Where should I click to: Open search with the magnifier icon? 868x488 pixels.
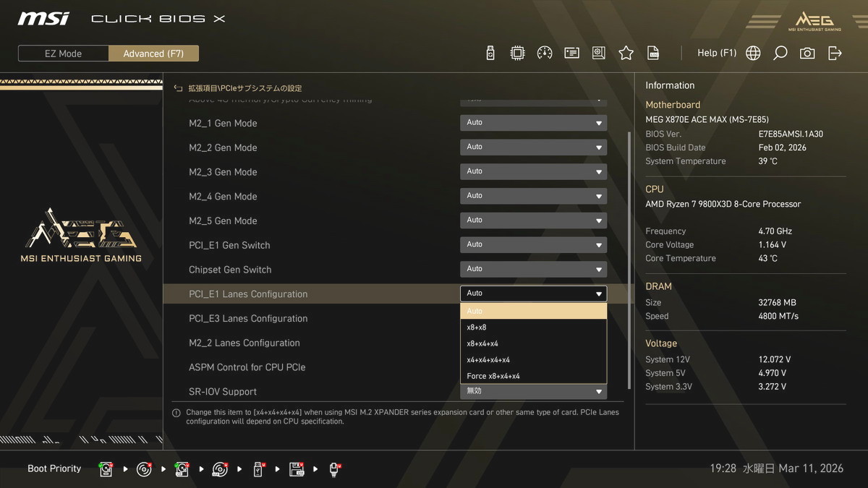click(780, 53)
